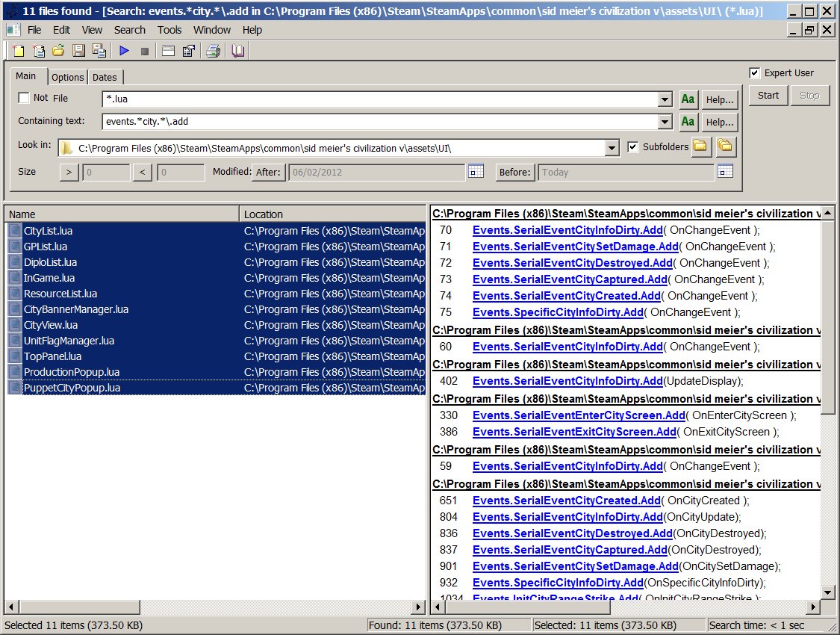Viewport: 840px width, 635px height.
Task: Toggle the Size greater-than button
Action: point(69,172)
